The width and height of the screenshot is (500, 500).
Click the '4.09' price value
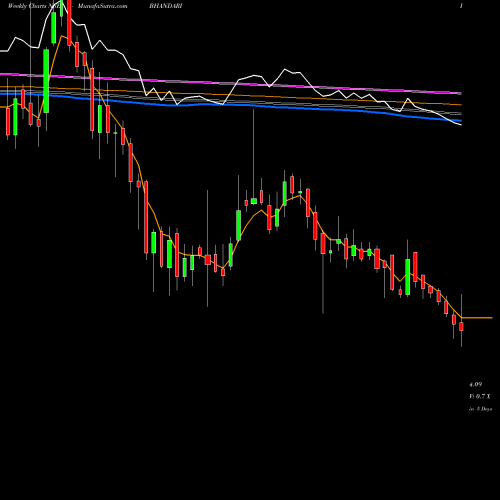(x=475, y=384)
